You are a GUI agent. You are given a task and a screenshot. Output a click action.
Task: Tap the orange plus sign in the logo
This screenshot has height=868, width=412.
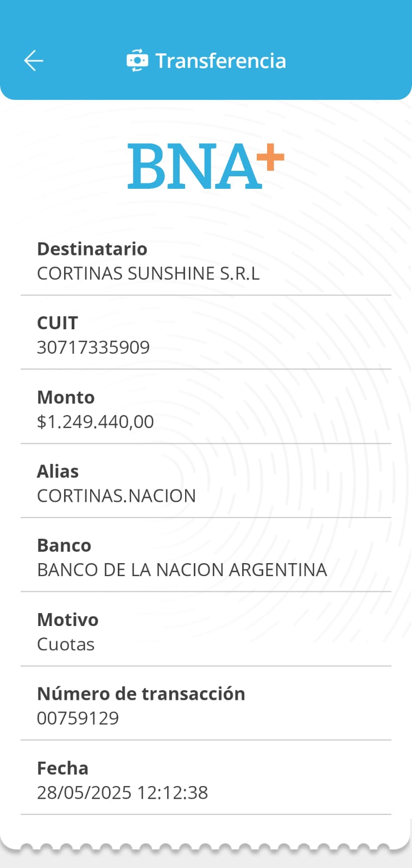click(x=270, y=158)
